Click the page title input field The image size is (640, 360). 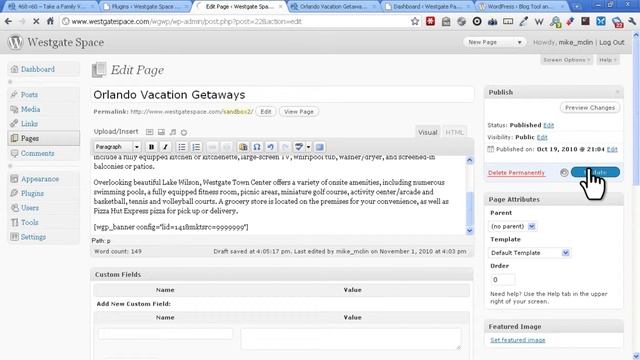(282, 95)
